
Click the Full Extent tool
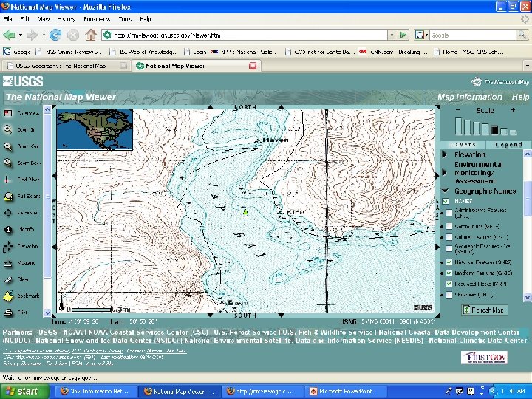8,196
